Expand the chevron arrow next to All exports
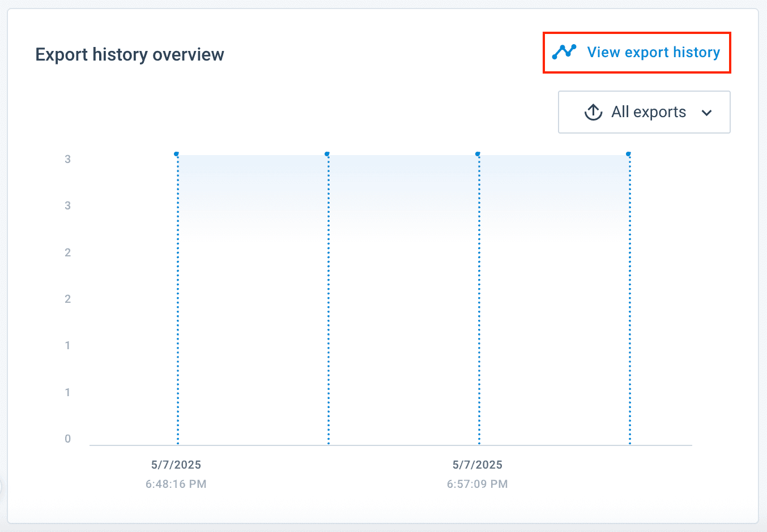 click(x=706, y=113)
